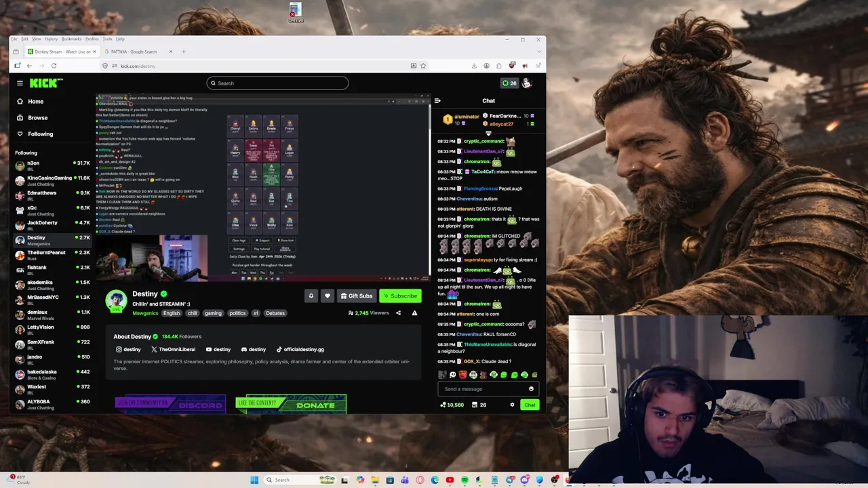Image resolution: width=868 pixels, height=488 pixels.
Task: Collapse the chat panel with the arrow icon
Action: (x=437, y=101)
